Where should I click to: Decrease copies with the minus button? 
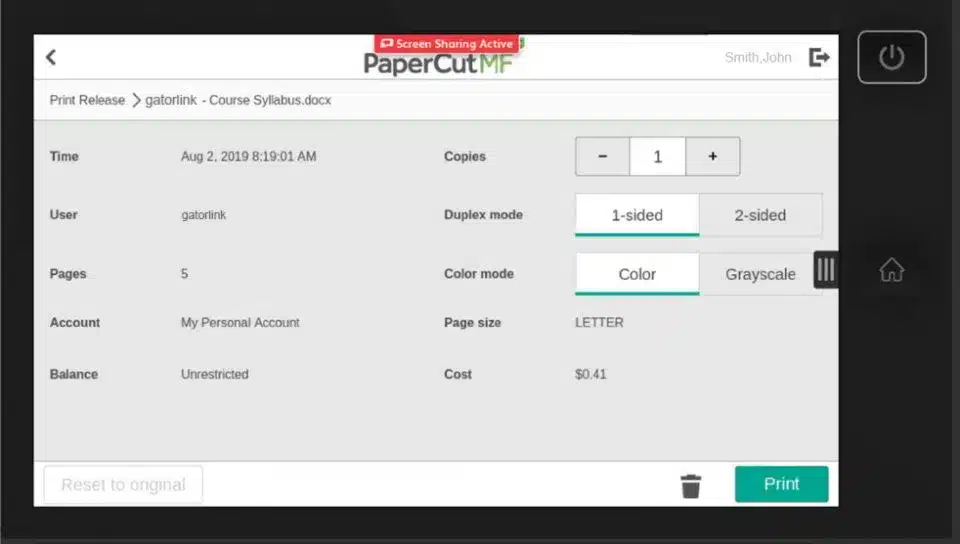coord(602,157)
